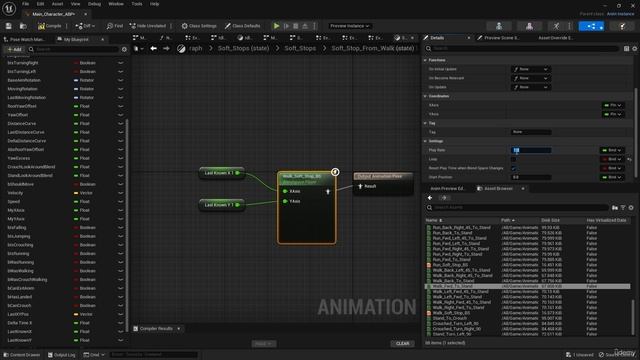Switch to Preview Scene Settings tab

(x=498, y=38)
